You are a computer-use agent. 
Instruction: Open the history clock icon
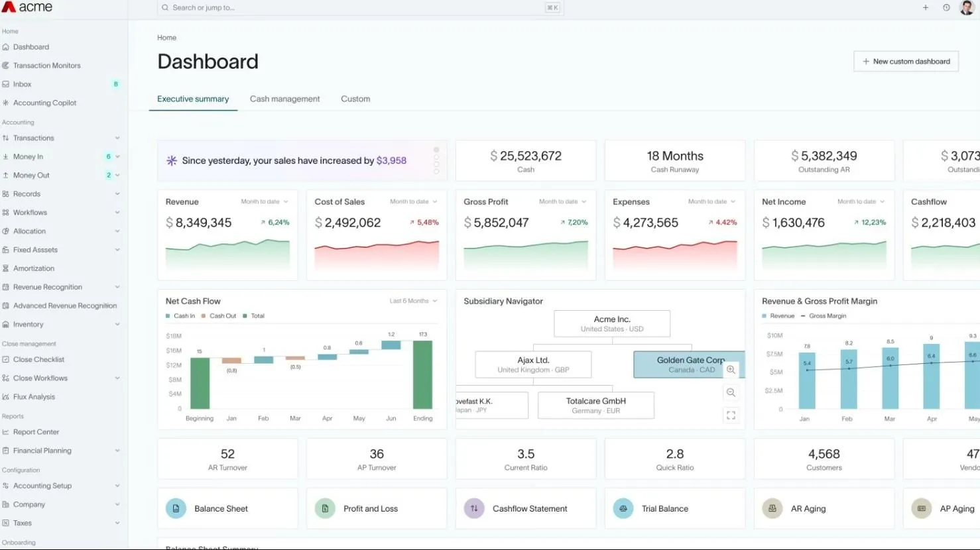click(x=946, y=8)
